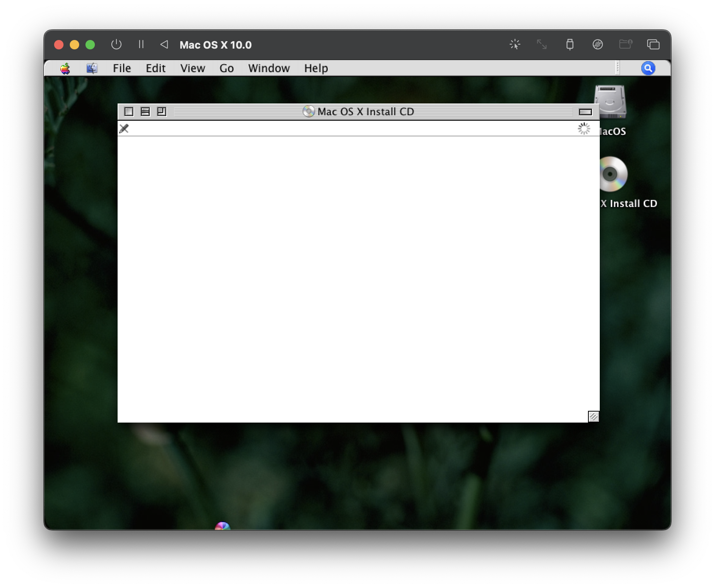The height and width of the screenshot is (588, 715).
Task: Pause the Mac OS X 10.0 virtual machine
Action: tap(141, 45)
